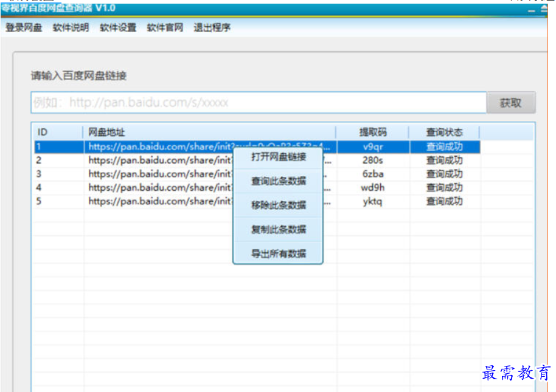Image resolution: width=556 pixels, height=392 pixels.
Task: Open the 软件设置 menu
Action: [118, 27]
